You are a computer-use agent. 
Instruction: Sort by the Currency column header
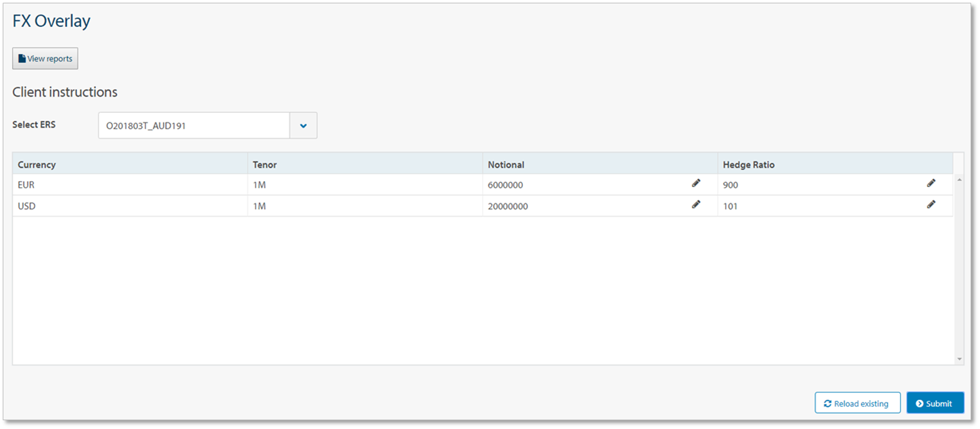[x=37, y=165]
